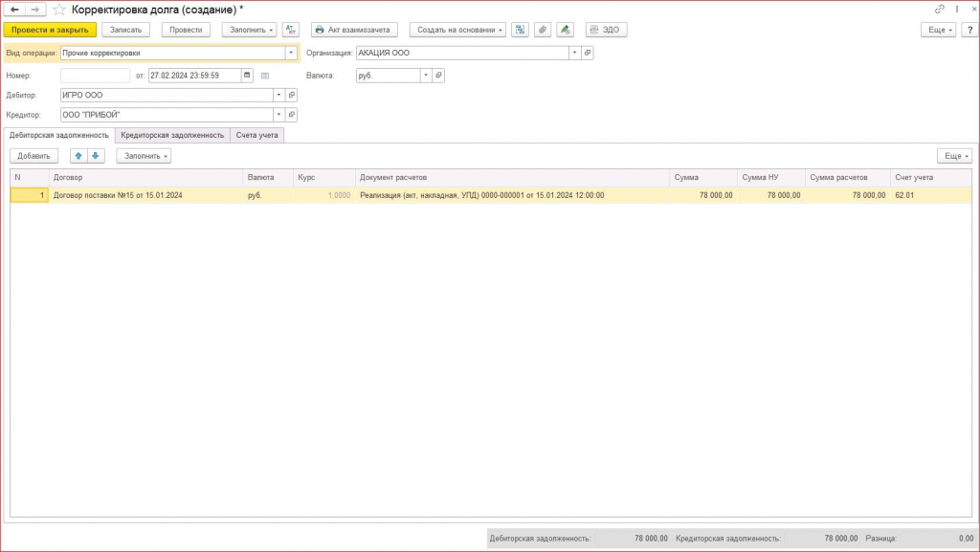Open the Кредитор ООО ПРИБОЙ card icon
Viewport: 980px width, 552px height.
click(x=291, y=115)
